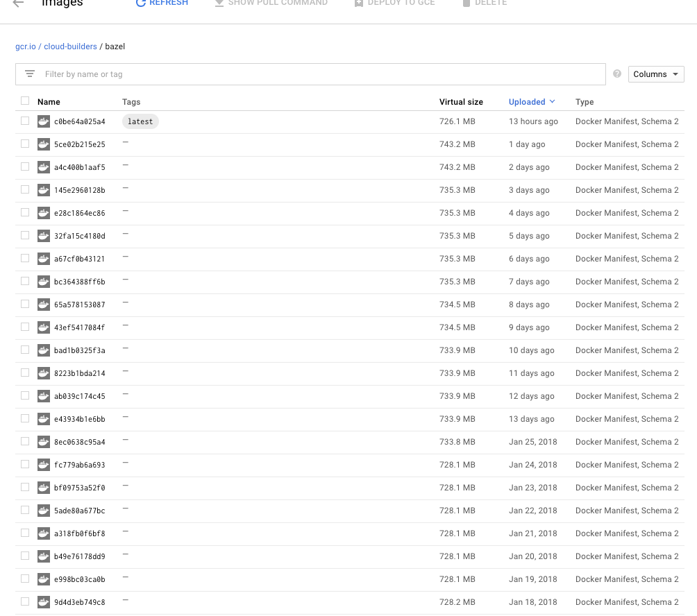Check the box for bc364388ff6b

coord(25,281)
